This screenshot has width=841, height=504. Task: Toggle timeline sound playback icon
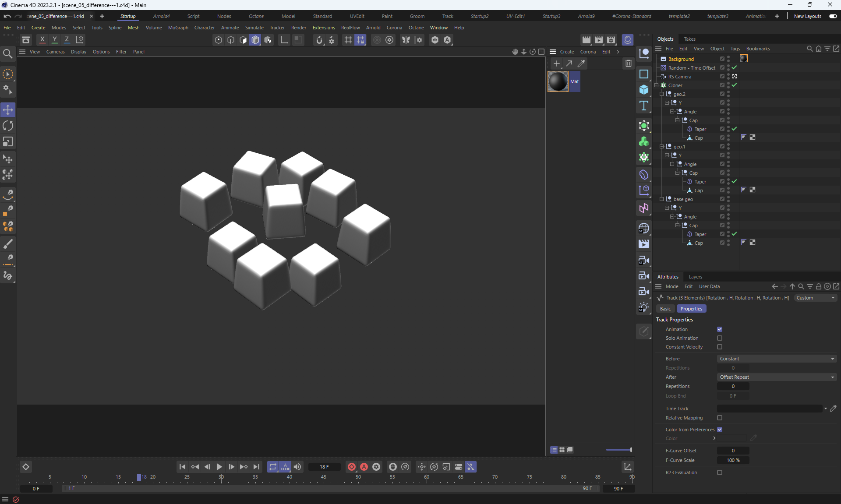coord(297,467)
